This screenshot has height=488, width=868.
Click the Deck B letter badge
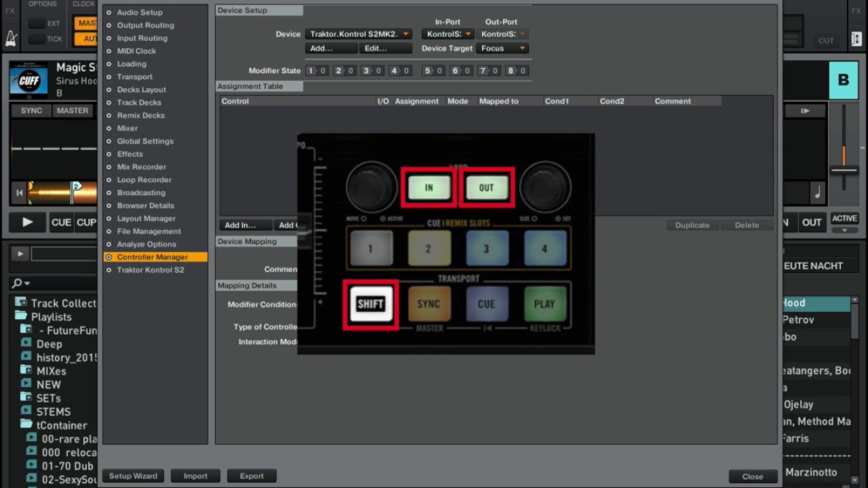click(843, 80)
